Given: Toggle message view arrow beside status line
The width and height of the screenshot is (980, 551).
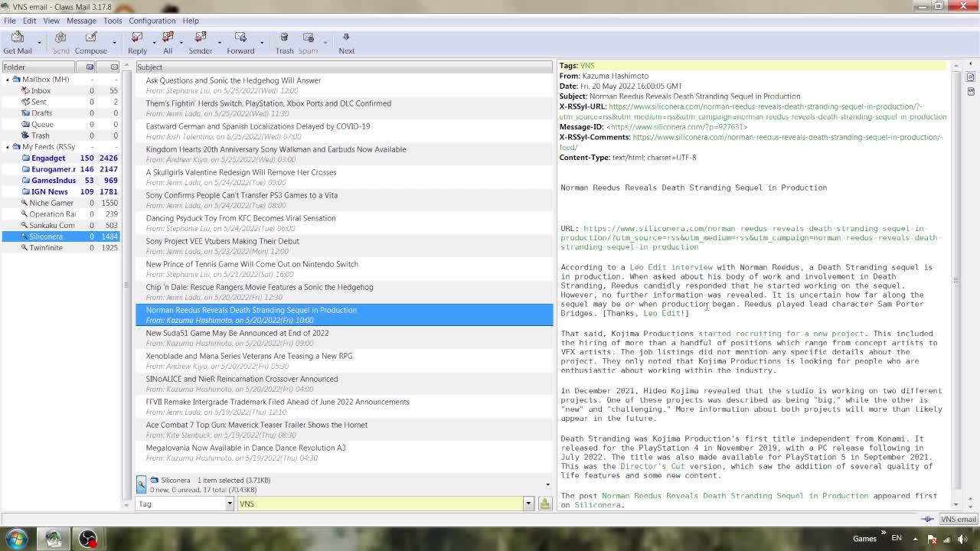Looking at the screenshot, I should [x=547, y=484].
